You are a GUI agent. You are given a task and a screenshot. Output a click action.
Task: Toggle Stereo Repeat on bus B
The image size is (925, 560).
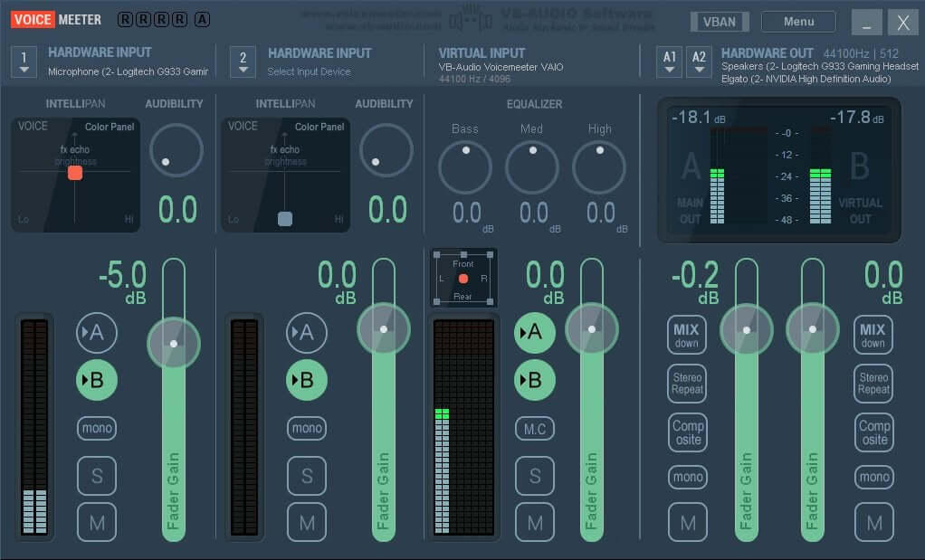[x=873, y=384]
